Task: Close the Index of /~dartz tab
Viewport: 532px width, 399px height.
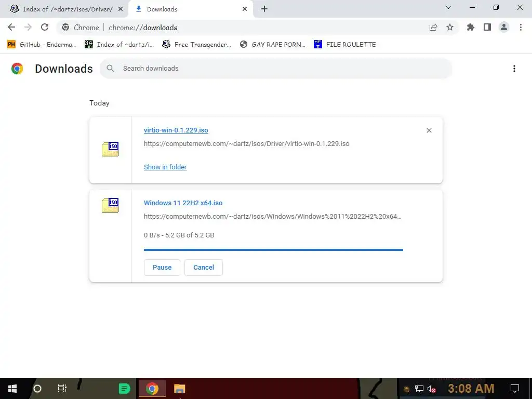Action: pos(121,9)
